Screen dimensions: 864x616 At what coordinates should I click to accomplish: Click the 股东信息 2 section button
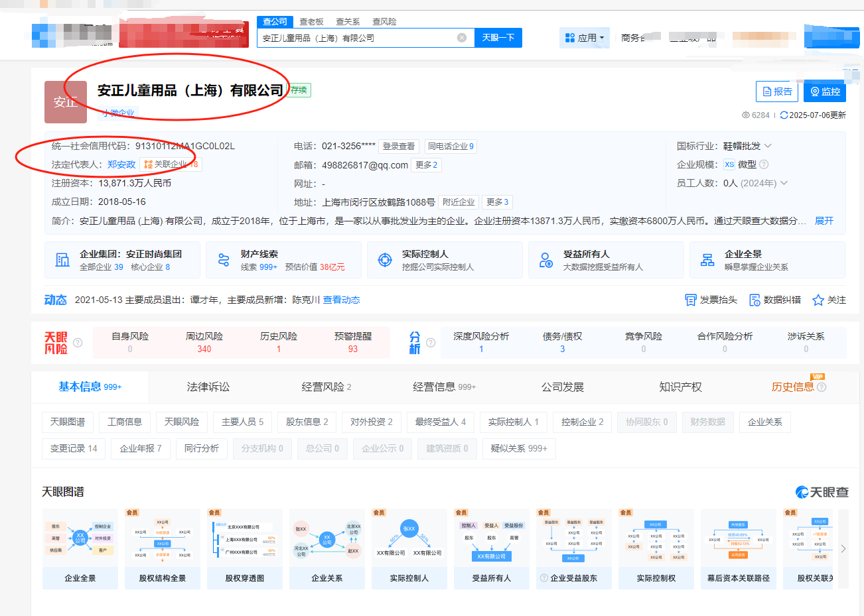coord(307,422)
